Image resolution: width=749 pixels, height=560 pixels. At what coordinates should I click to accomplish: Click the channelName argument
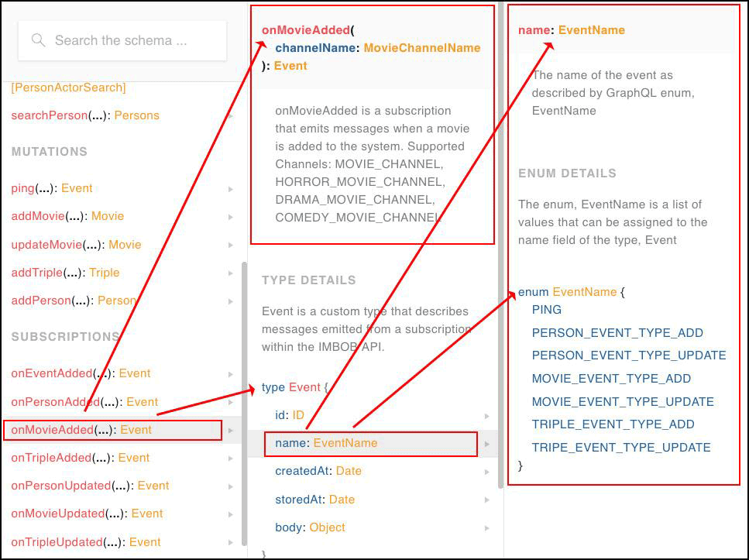pyautogui.click(x=315, y=48)
